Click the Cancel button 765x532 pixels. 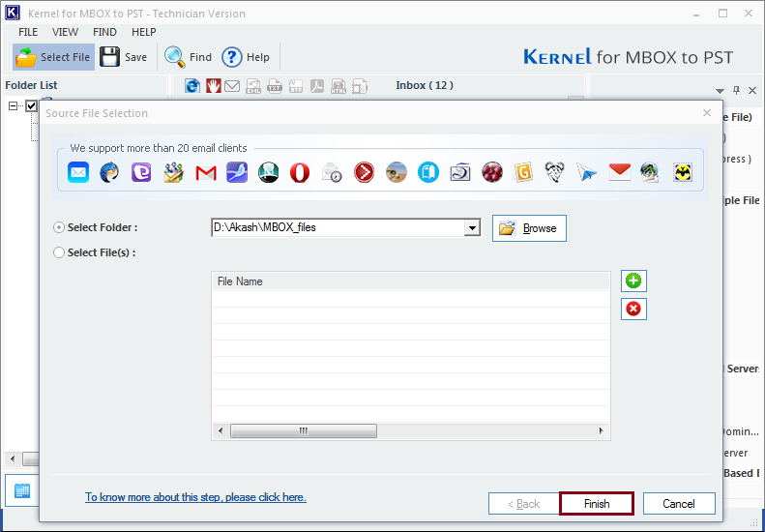679,504
